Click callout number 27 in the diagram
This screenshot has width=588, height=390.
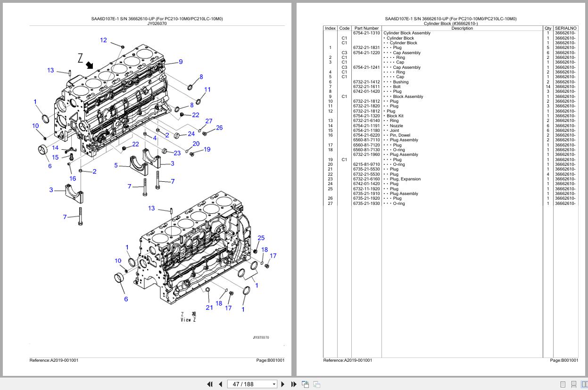[209, 121]
